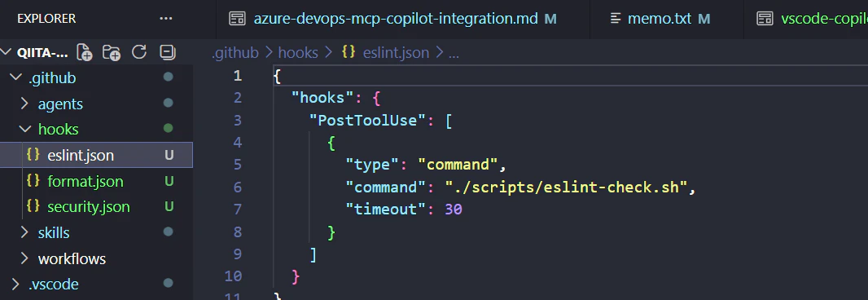The width and height of the screenshot is (868, 300).
Task: Open hooks breadcrumb segment
Action: 298,53
